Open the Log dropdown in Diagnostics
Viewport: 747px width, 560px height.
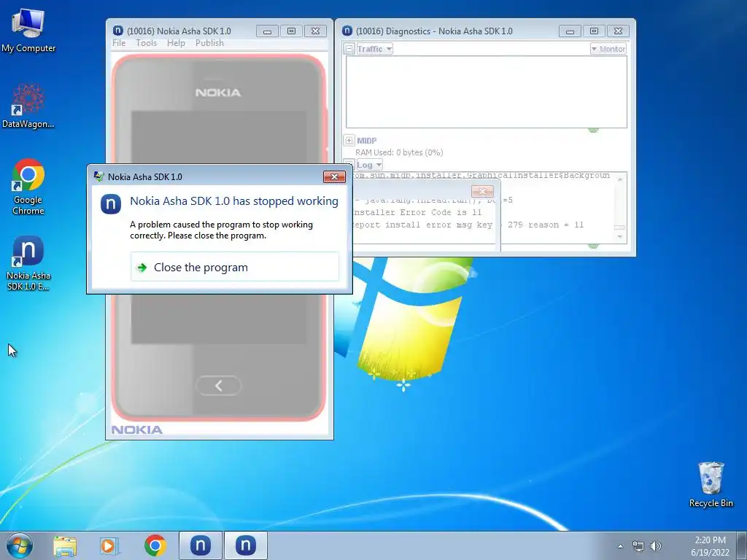click(x=369, y=165)
